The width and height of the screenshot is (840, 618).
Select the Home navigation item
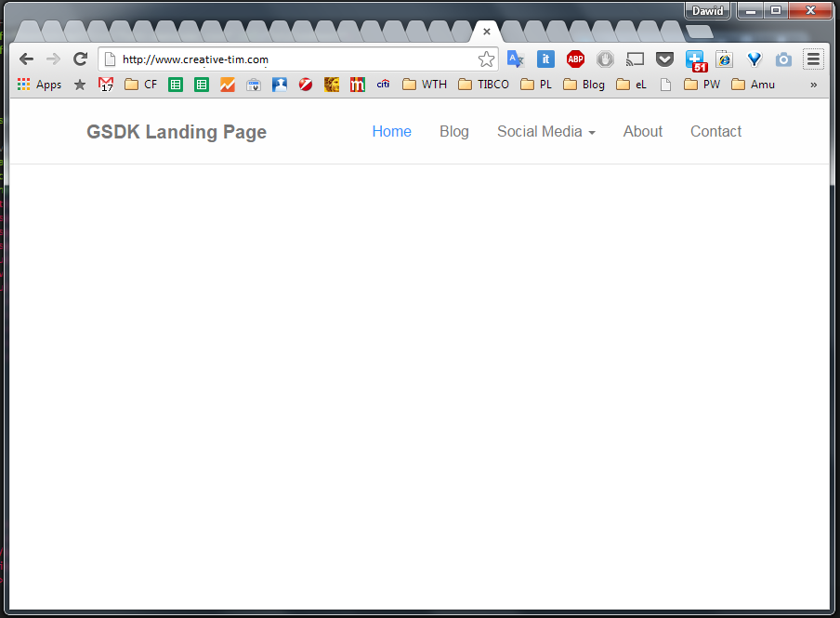(x=391, y=132)
